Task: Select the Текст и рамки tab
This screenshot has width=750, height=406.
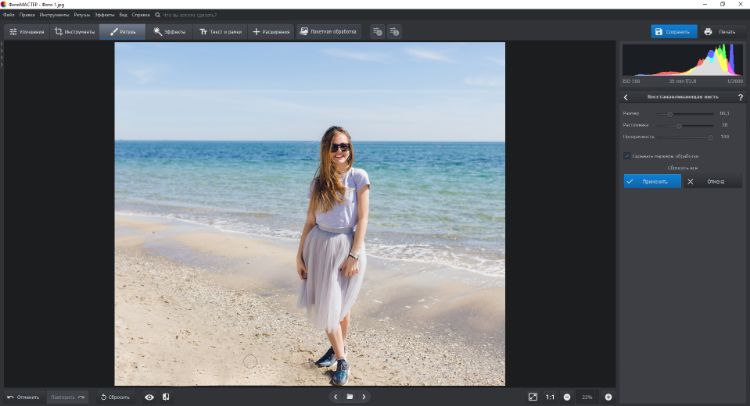Action: pos(221,32)
